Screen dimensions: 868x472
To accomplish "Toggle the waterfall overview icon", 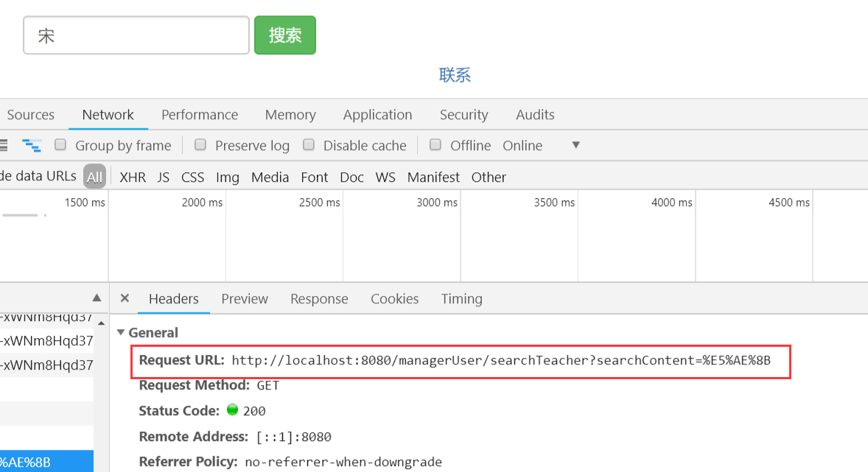I will coord(32,146).
